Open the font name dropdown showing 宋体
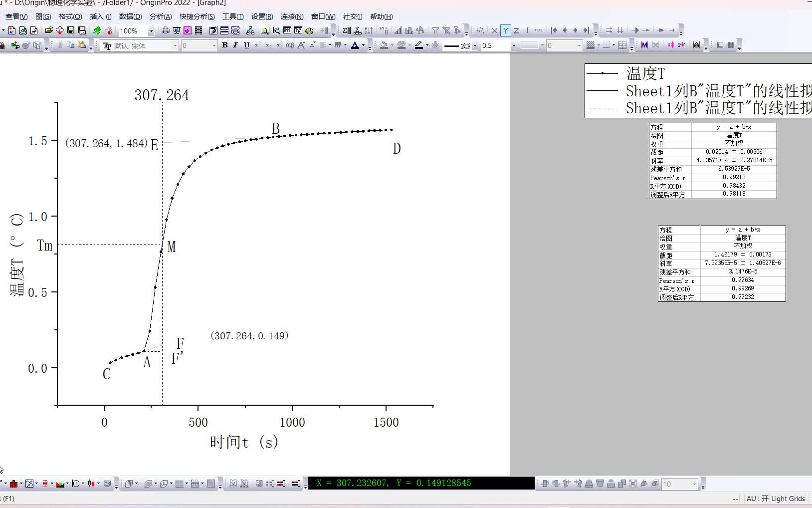 click(175, 45)
